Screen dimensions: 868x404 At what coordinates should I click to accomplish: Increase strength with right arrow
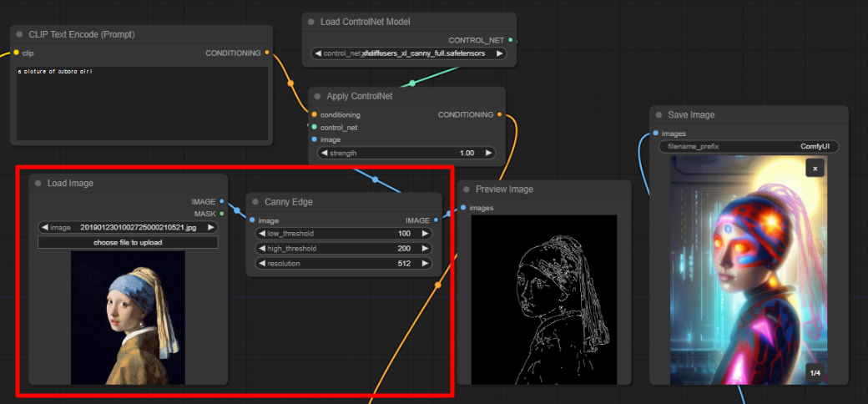coord(488,154)
